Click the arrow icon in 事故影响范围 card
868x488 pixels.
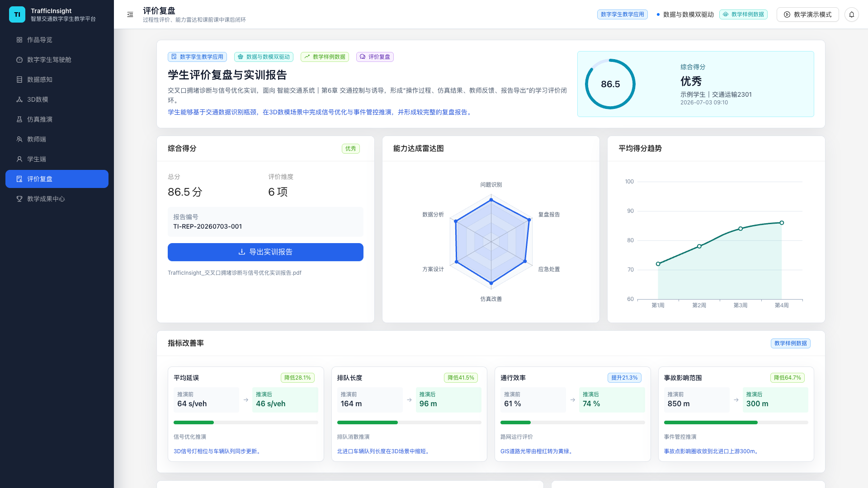tap(736, 400)
